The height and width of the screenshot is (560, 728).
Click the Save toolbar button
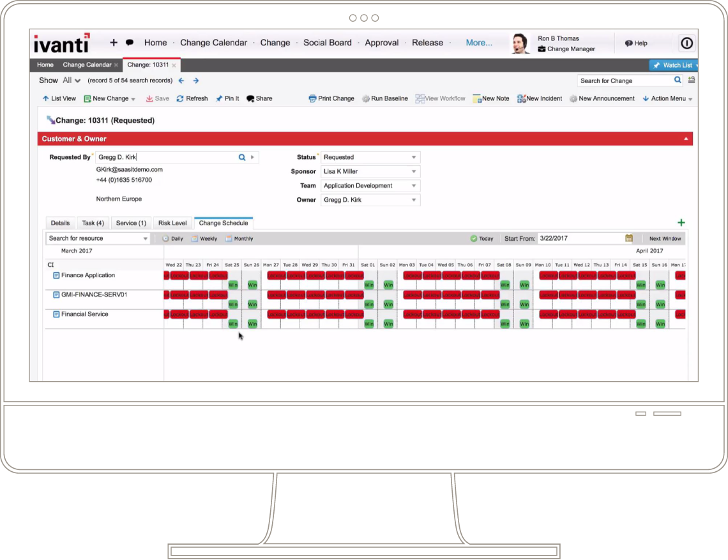[x=157, y=98]
